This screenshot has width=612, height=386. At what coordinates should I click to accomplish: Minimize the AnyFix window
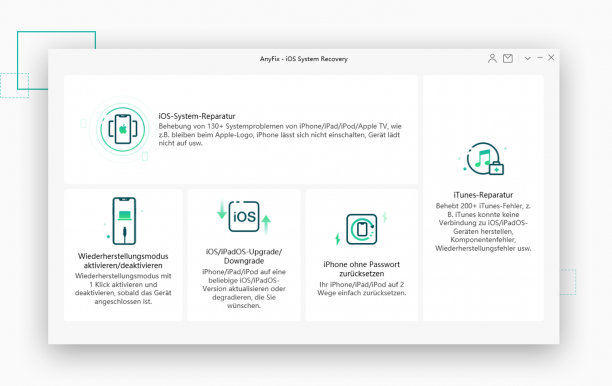point(540,58)
